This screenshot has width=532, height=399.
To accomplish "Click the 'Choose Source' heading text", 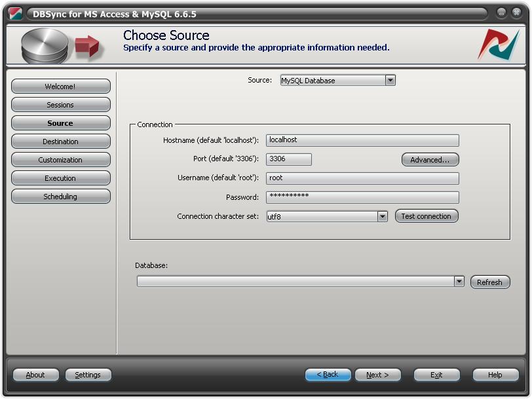I will [166, 35].
